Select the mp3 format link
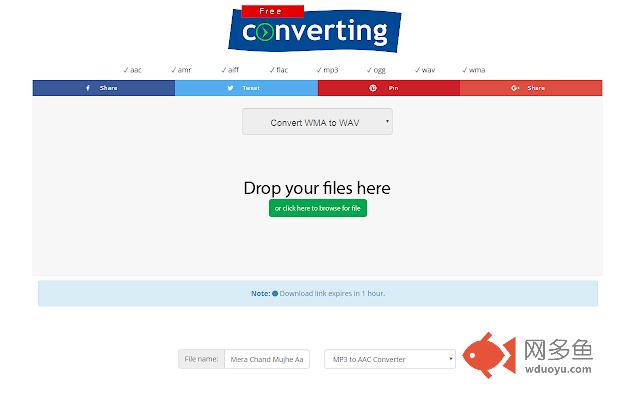The width and height of the screenshot is (640, 400). (x=327, y=70)
